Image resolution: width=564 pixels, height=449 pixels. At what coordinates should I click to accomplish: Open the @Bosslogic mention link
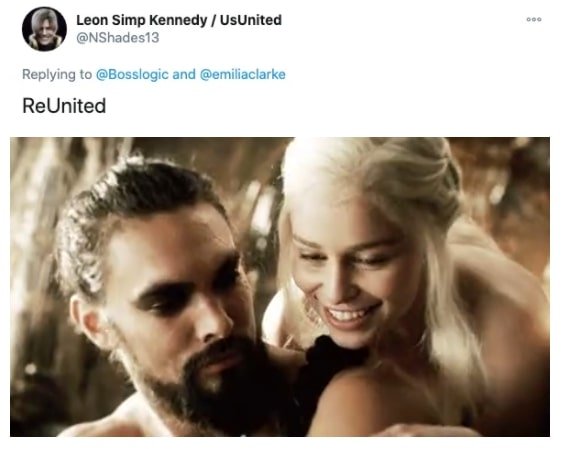pos(132,74)
